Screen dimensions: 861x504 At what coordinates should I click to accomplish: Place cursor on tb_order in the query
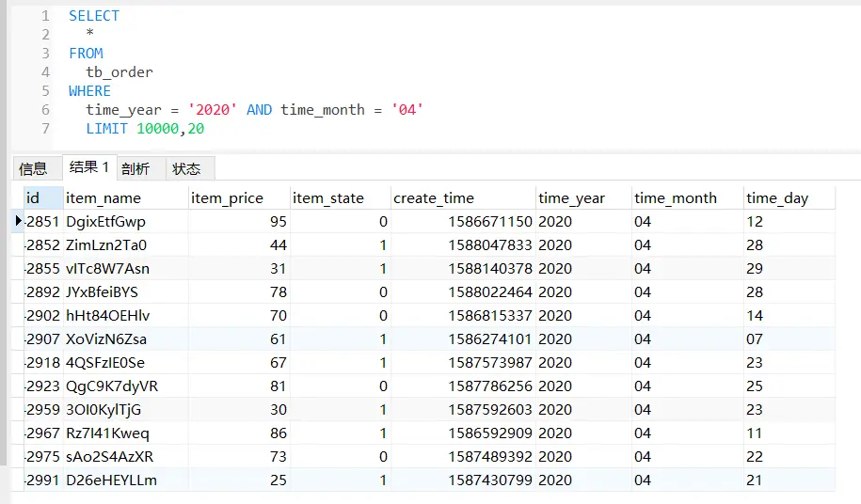tap(120, 72)
